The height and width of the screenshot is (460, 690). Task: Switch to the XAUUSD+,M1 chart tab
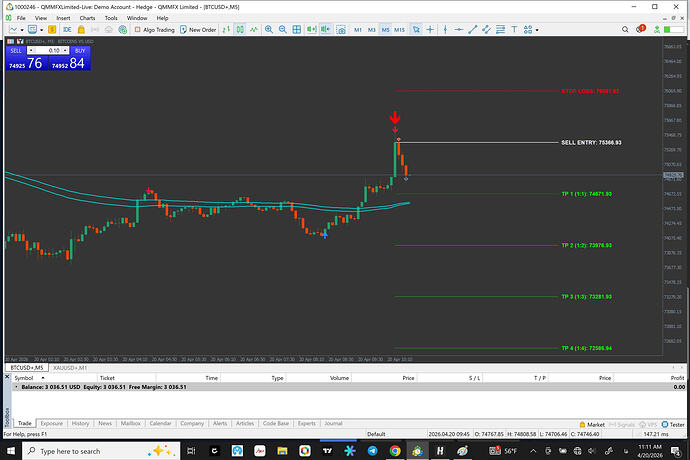tap(70, 368)
